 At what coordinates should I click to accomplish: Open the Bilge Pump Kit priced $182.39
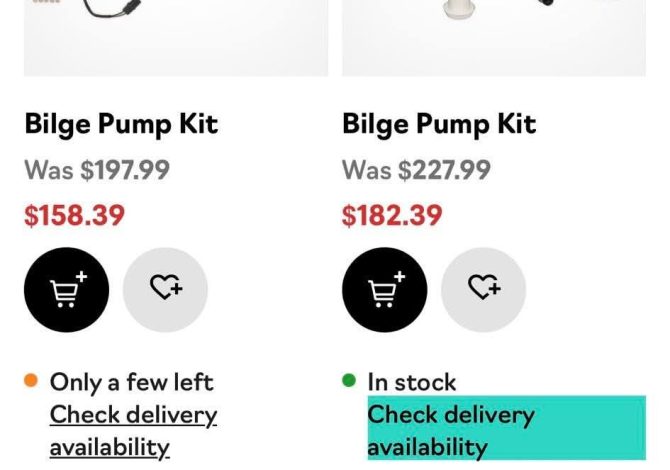[439, 124]
